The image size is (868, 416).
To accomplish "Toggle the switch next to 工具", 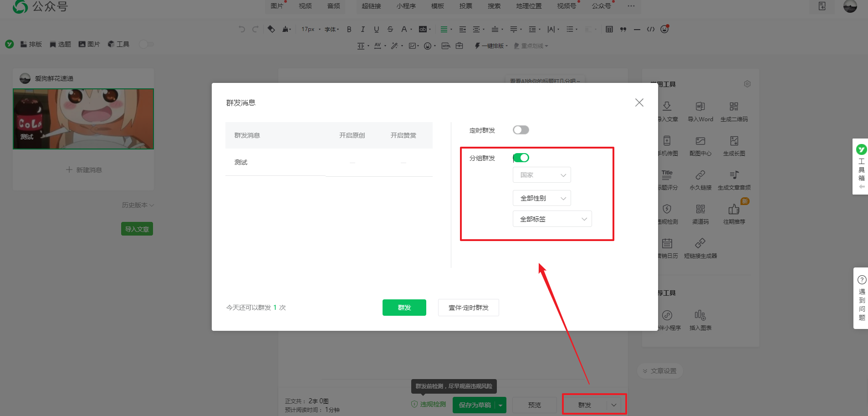I will (147, 44).
